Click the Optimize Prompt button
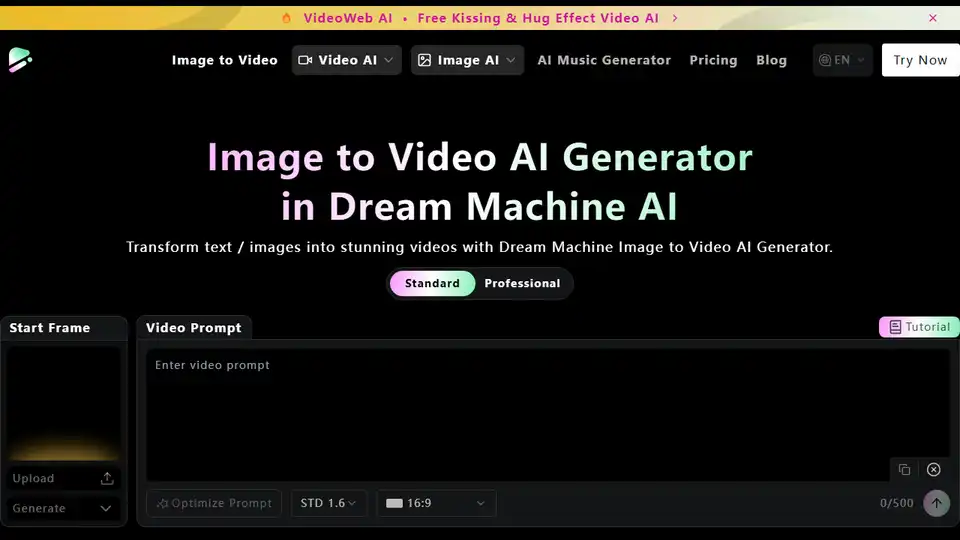Image resolution: width=960 pixels, height=540 pixels. pos(214,503)
